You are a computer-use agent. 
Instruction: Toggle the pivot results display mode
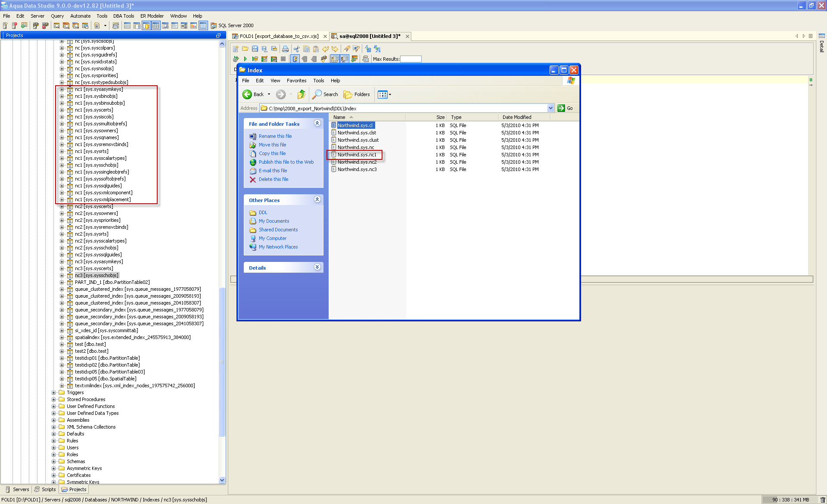(x=345, y=59)
